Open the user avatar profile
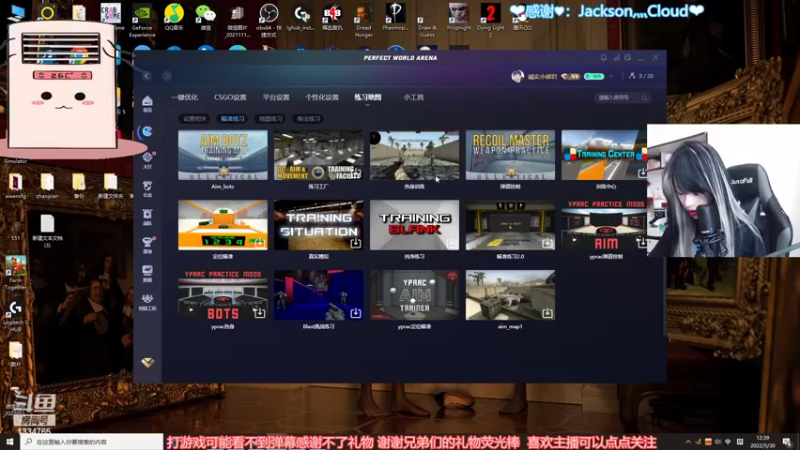800x450 pixels. click(517, 77)
